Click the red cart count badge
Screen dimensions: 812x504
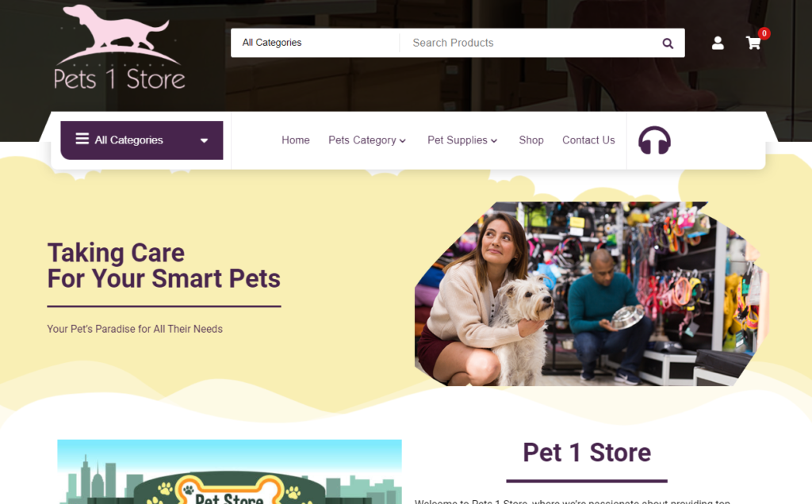(x=764, y=33)
